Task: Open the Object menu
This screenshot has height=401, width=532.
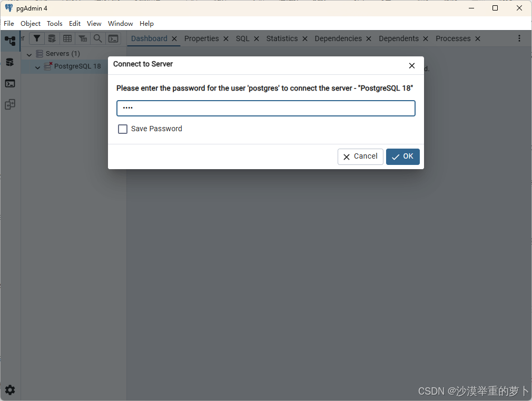Action: (31, 23)
